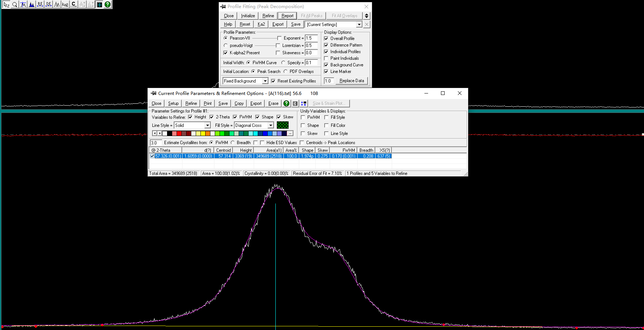Uncheck Height variable to refine
This screenshot has height=330, width=644.
click(x=190, y=117)
